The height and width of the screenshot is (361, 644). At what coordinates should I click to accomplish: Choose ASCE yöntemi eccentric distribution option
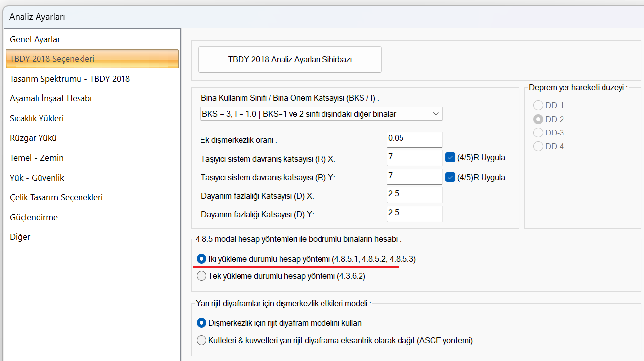[x=201, y=340]
